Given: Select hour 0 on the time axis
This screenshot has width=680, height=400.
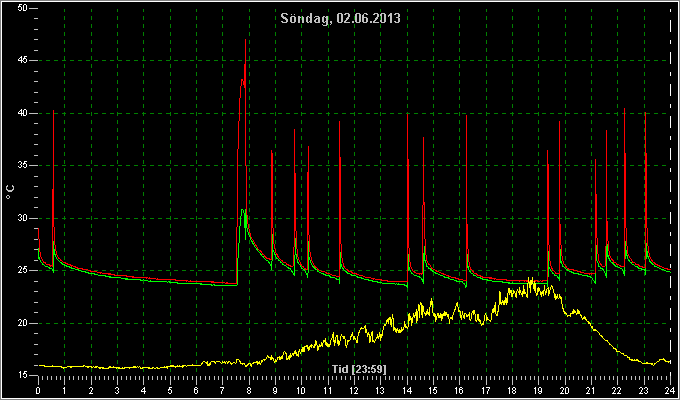Looking at the screenshot, I should (x=38, y=390).
